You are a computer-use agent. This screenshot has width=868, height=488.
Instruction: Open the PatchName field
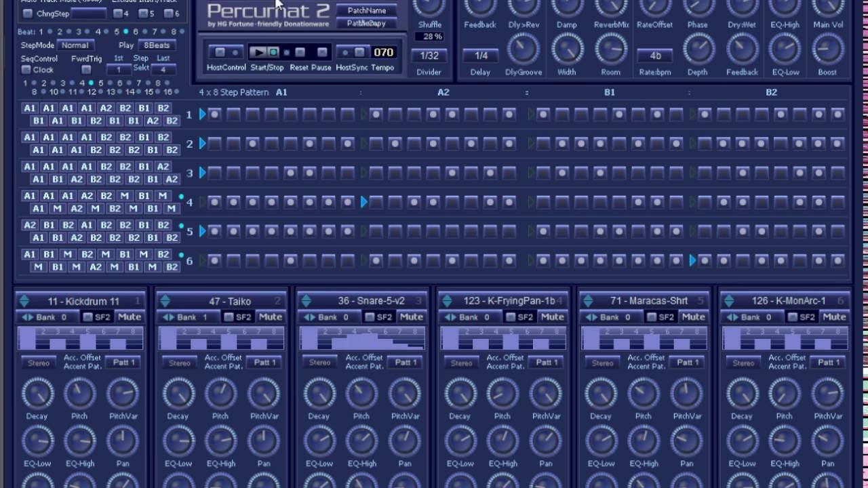367,10
